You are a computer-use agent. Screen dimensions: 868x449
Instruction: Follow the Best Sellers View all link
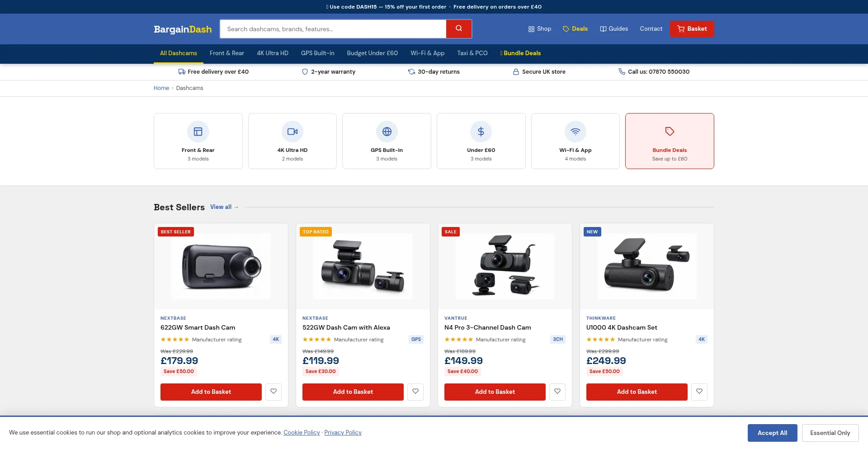coord(224,207)
